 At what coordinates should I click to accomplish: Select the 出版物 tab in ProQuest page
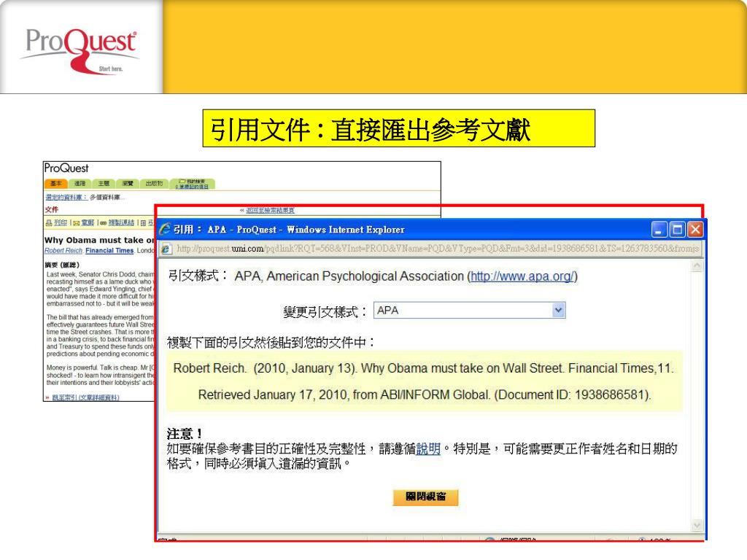click(x=154, y=184)
